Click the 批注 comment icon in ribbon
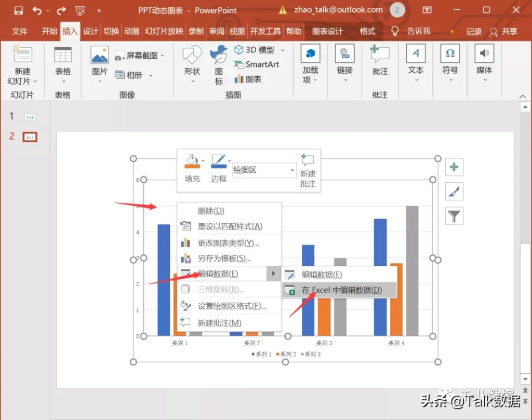The height and width of the screenshot is (420, 532). [380, 61]
